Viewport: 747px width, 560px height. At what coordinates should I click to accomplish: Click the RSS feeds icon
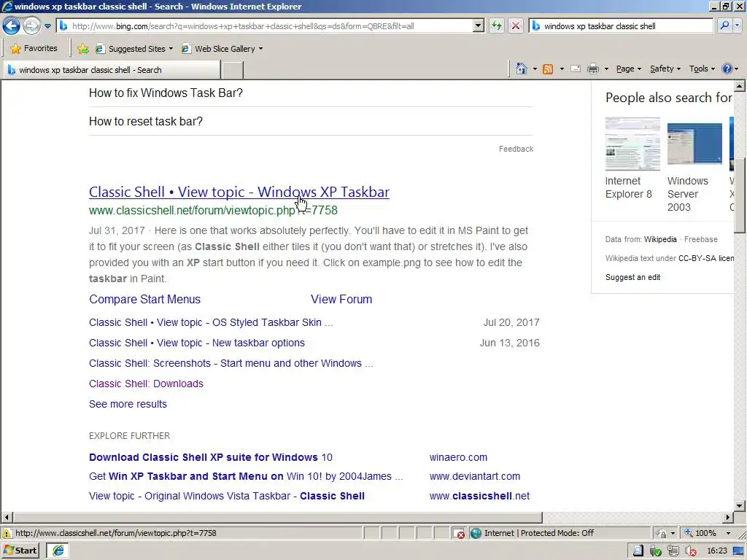[548, 69]
